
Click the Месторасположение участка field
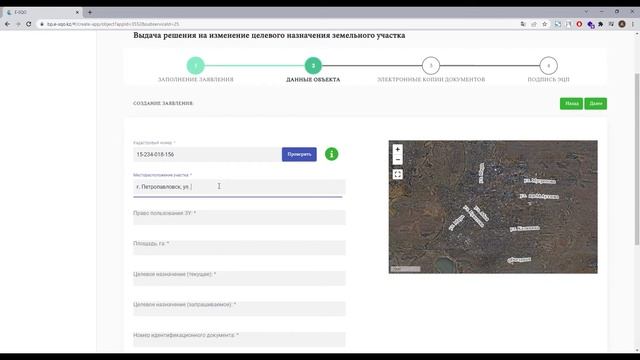[239, 187]
